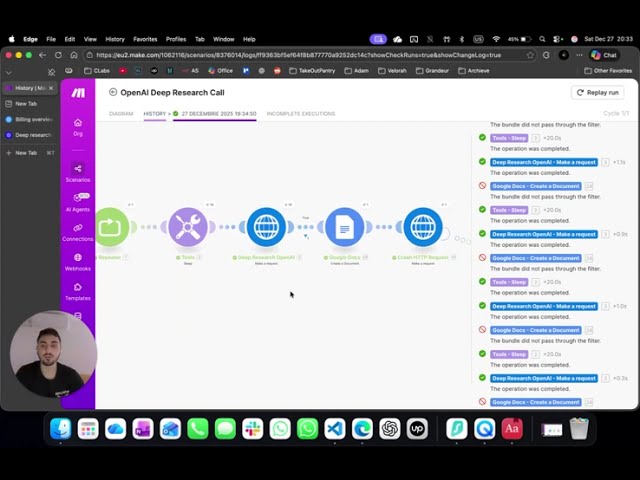Click the address bar URL

[x=299, y=55]
